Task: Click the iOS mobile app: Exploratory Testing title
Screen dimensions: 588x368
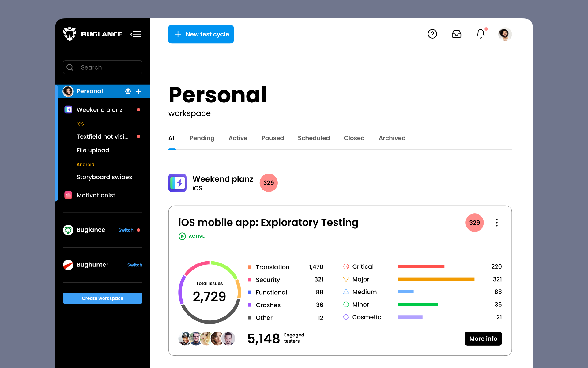Action: click(268, 223)
